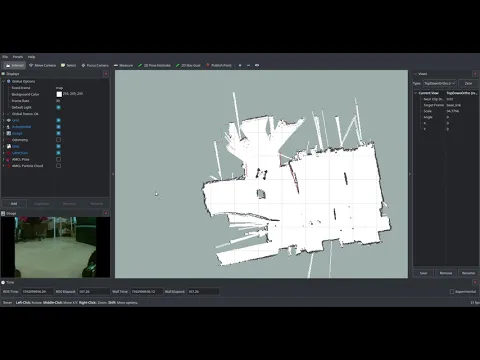Click the Wall Time value field
The height and width of the screenshot is (360, 480).
146,292
